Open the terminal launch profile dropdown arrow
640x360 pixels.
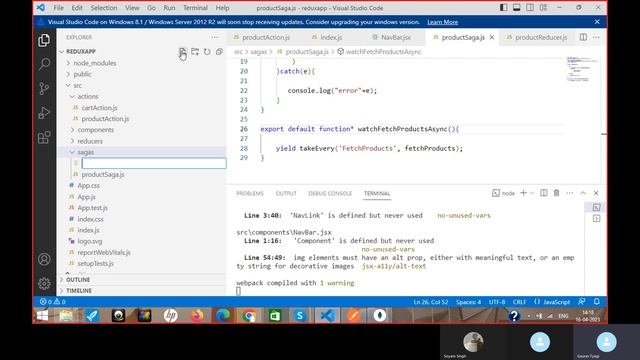[x=532, y=193]
